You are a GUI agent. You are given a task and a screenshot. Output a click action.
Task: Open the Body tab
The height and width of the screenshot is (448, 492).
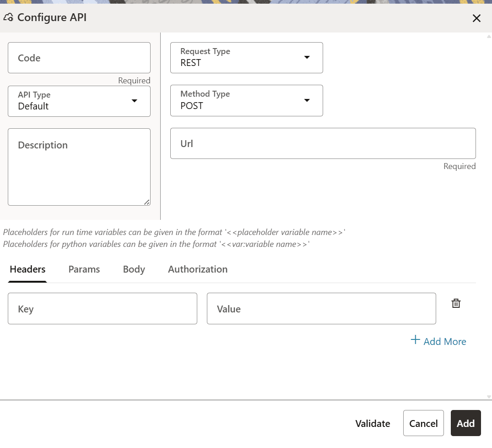coord(134,269)
